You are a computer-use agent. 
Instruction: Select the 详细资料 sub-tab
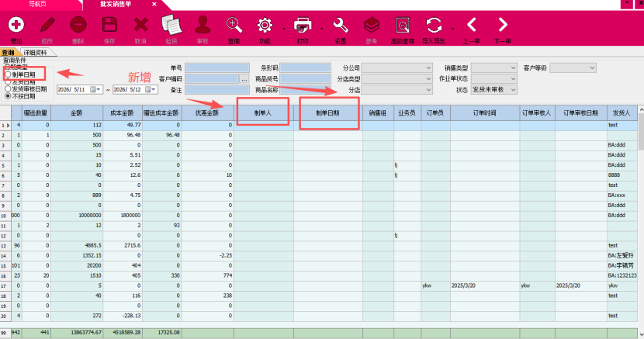36,53
